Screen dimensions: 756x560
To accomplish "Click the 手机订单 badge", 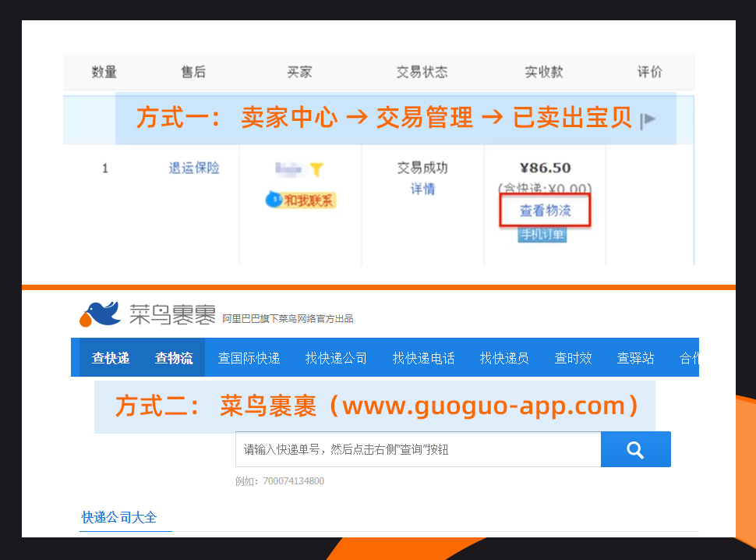I will point(542,235).
